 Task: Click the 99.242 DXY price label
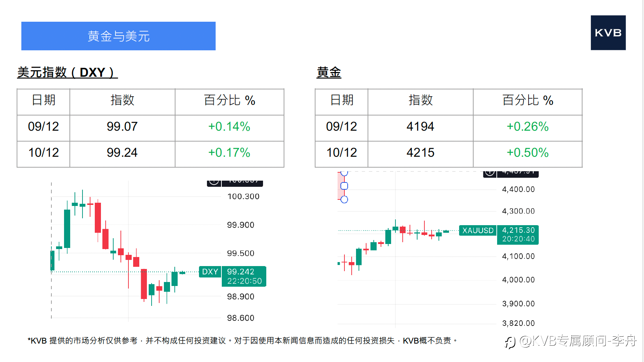coord(241,272)
